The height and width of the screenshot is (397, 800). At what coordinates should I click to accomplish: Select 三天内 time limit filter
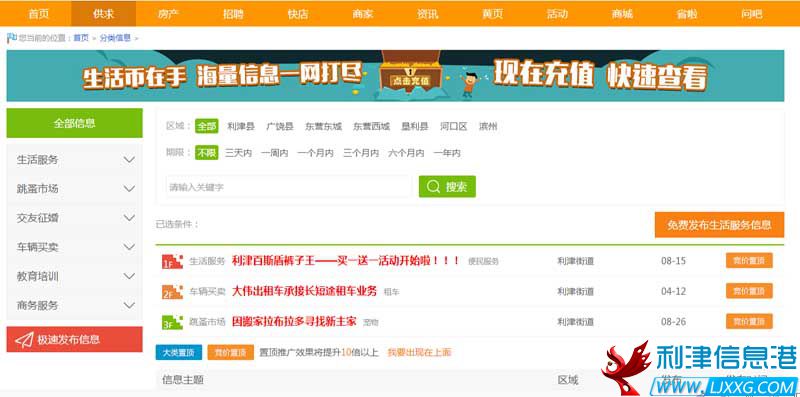click(x=238, y=153)
